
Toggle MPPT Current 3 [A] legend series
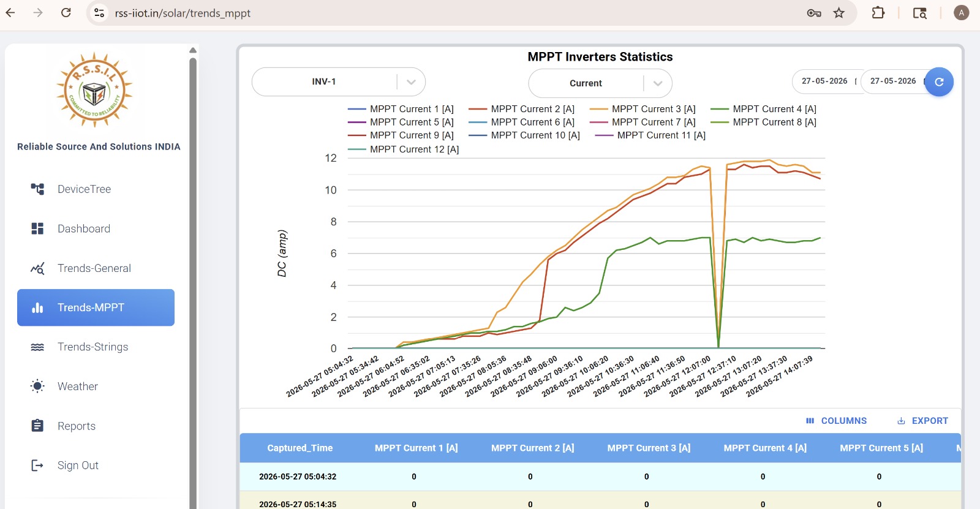coord(643,109)
